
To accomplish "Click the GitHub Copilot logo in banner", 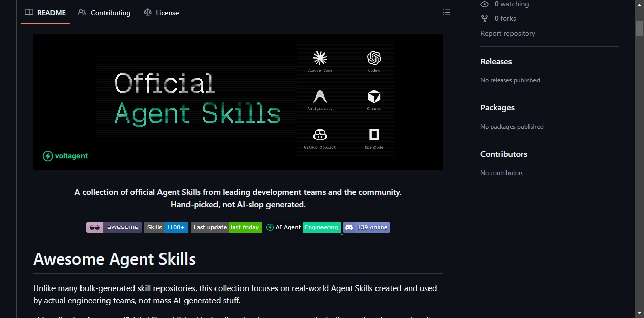I will 320,135.
